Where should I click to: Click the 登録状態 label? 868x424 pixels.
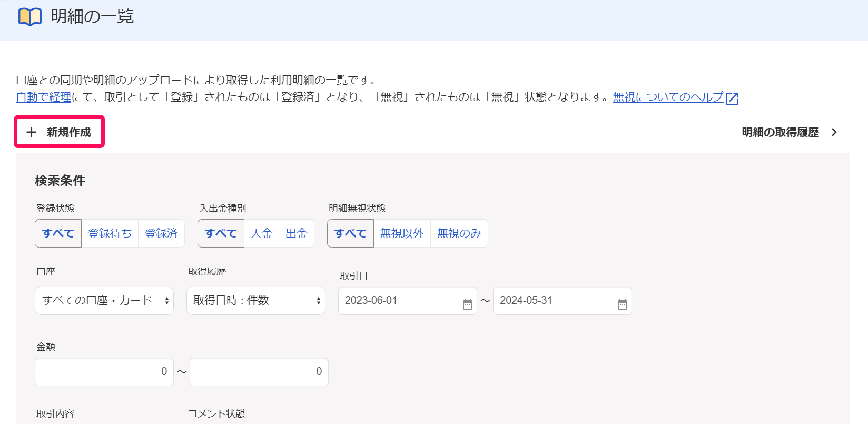point(55,208)
